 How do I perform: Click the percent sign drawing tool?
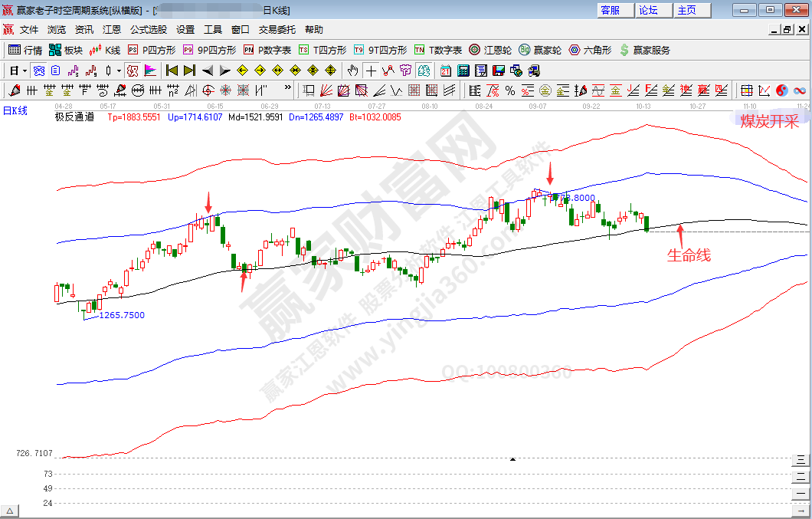(x=509, y=90)
